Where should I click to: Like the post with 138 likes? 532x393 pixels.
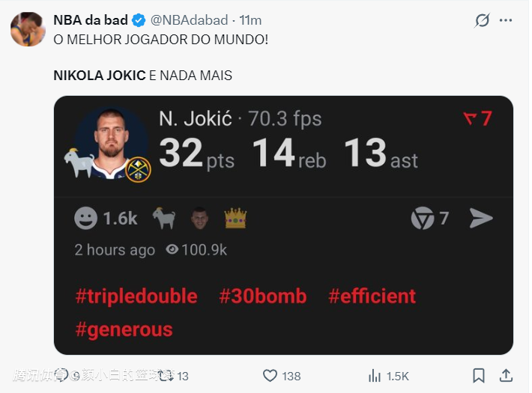270,376
